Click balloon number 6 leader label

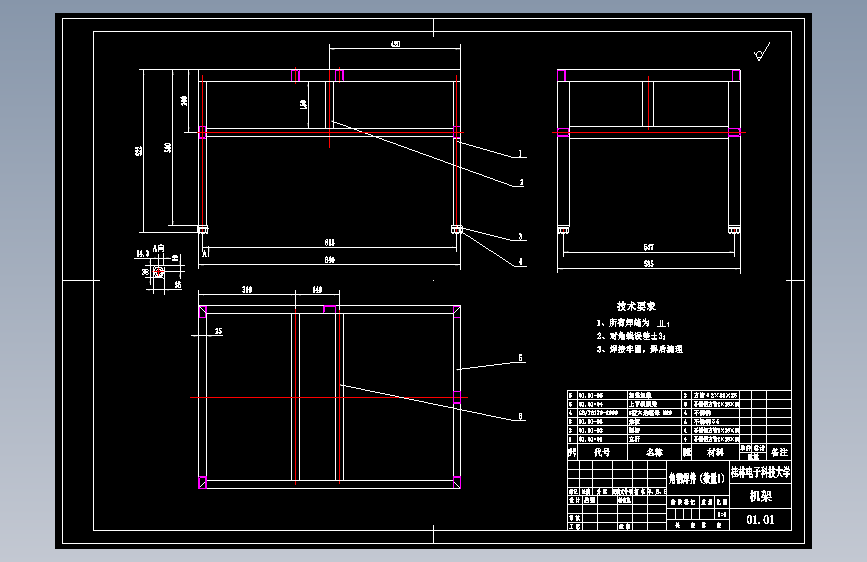(x=520, y=417)
